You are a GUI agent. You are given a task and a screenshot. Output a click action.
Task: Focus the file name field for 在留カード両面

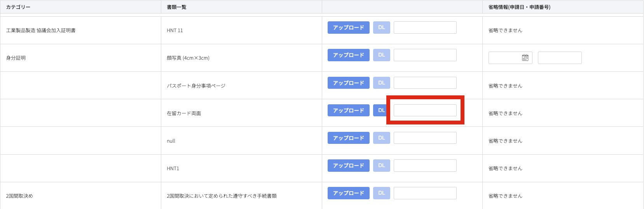point(425,111)
